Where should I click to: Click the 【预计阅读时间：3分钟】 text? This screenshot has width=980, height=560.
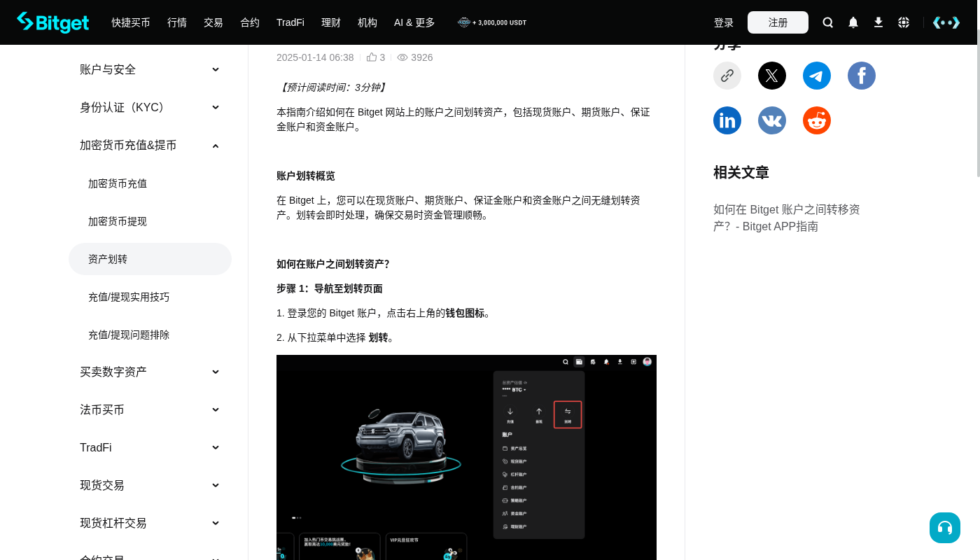pyautogui.click(x=332, y=87)
